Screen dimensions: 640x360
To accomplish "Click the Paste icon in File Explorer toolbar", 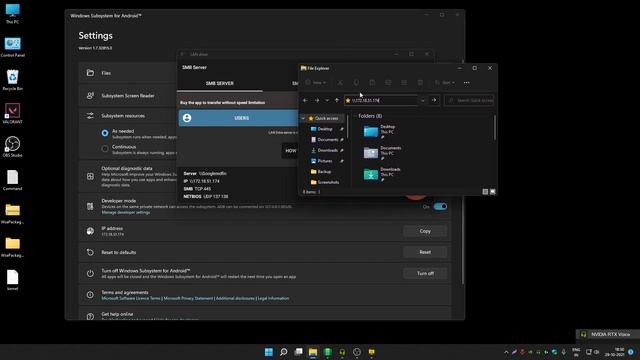I will point(372,83).
